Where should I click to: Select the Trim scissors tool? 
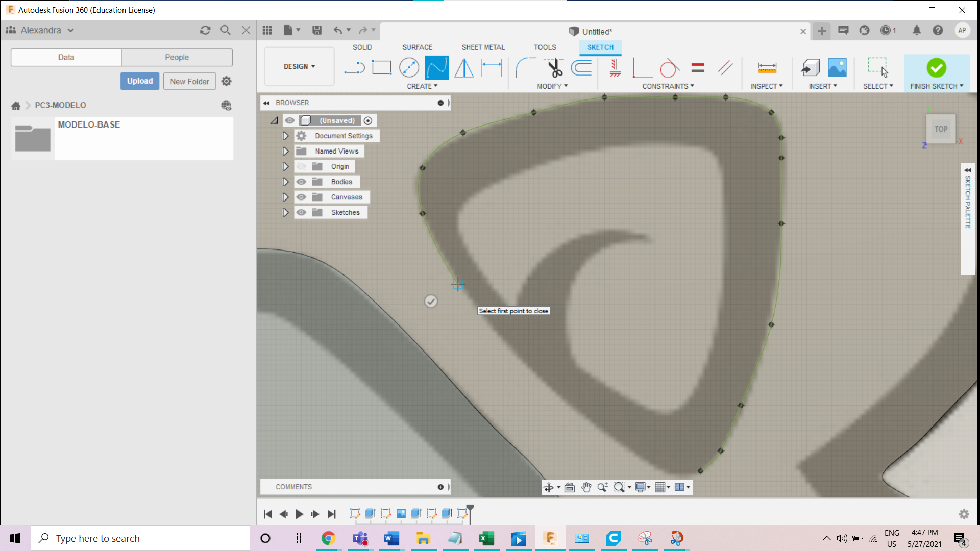point(554,68)
